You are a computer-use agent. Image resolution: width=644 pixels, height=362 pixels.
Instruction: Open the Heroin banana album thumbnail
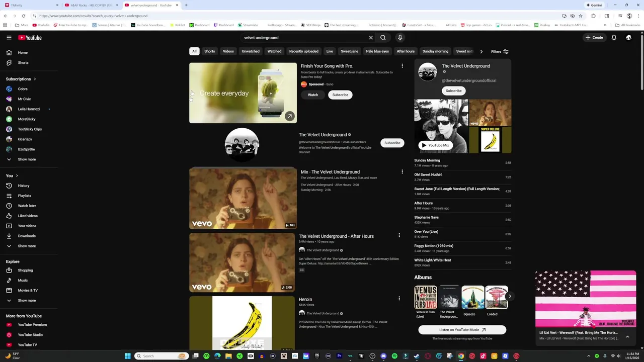pos(242,323)
